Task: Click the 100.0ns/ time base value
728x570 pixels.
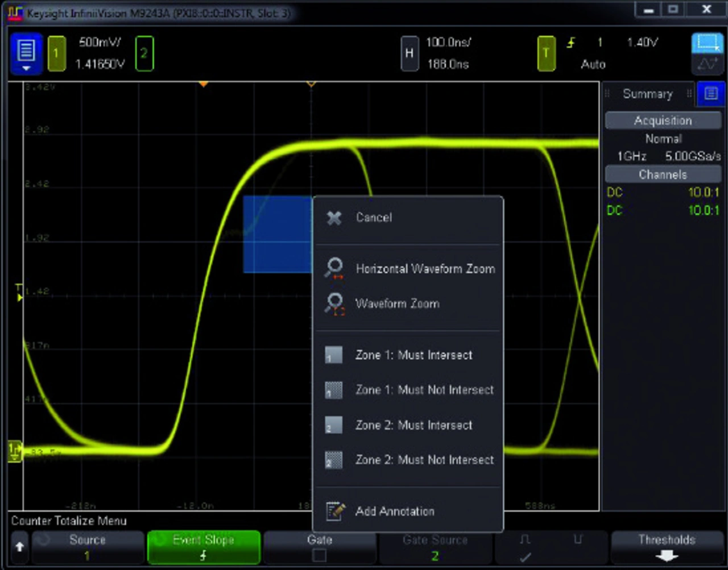Action: 448,42
